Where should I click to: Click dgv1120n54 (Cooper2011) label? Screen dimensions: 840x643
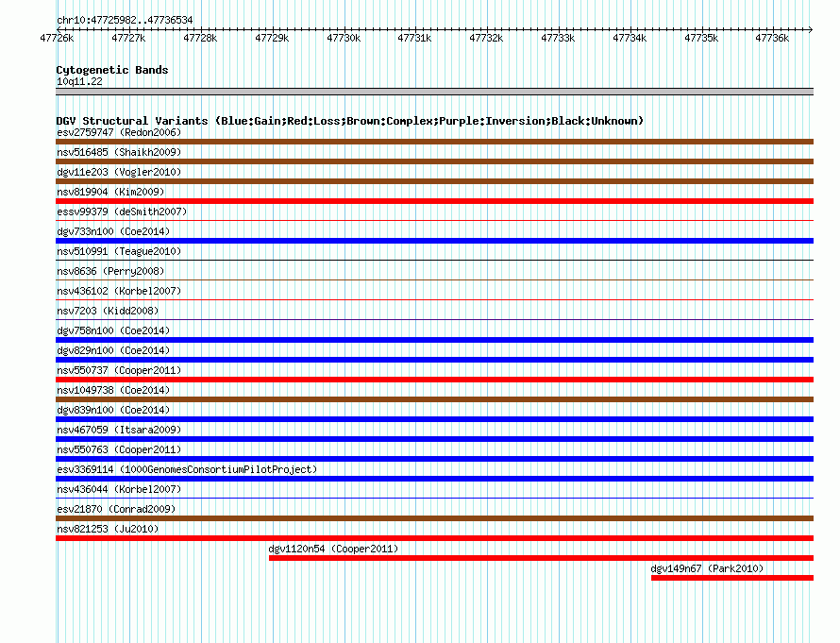point(333,549)
